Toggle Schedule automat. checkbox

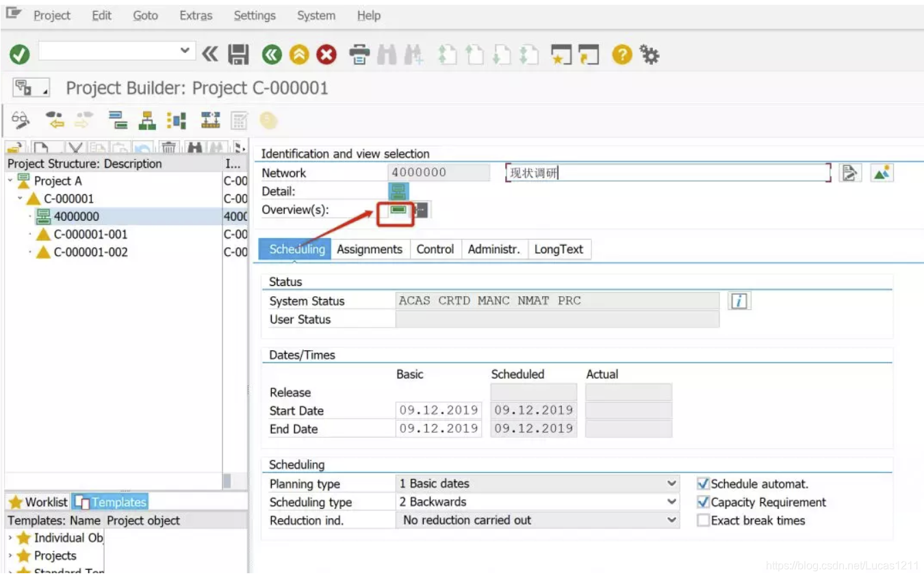tap(703, 484)
